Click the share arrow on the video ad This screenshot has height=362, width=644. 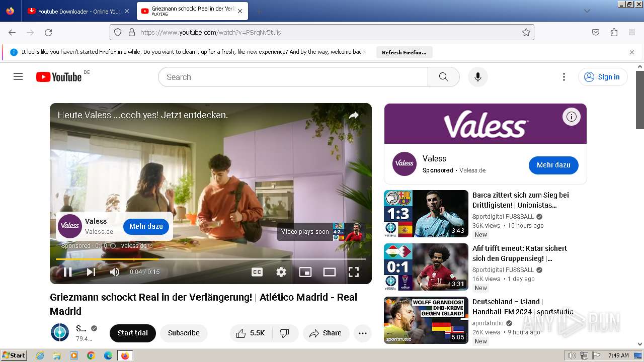[354, 115]
